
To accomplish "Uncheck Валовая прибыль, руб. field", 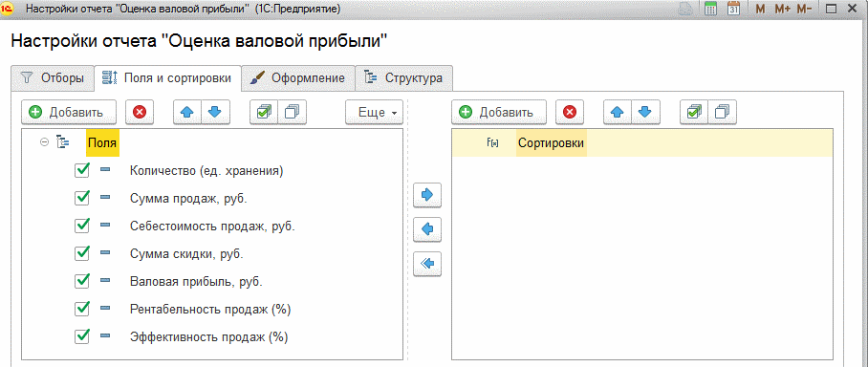I will click(x=82, y=281).
